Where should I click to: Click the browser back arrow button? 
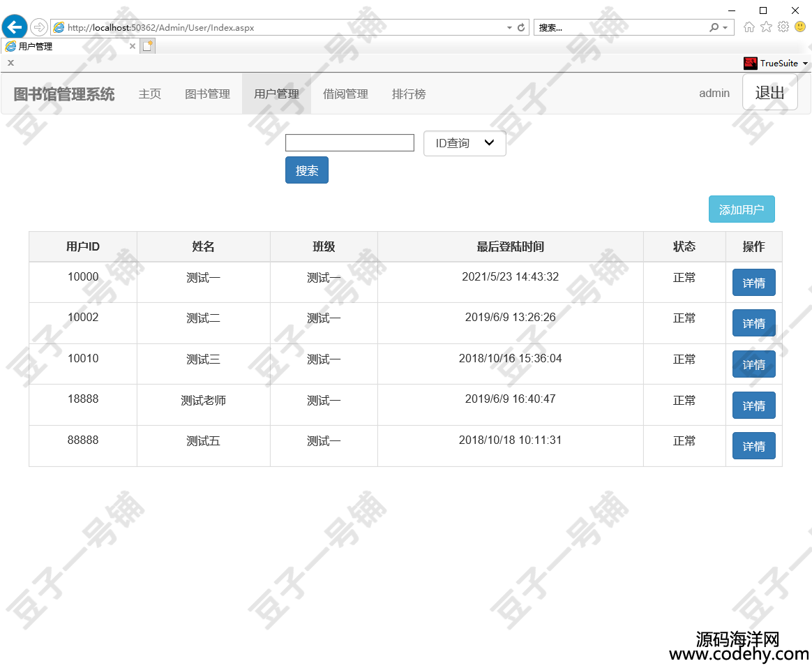pyautogui.click(x=15, y=27)
